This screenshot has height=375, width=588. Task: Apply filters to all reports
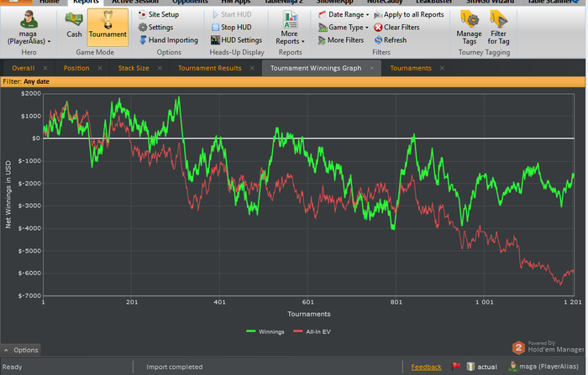click(x=409, y=14)
